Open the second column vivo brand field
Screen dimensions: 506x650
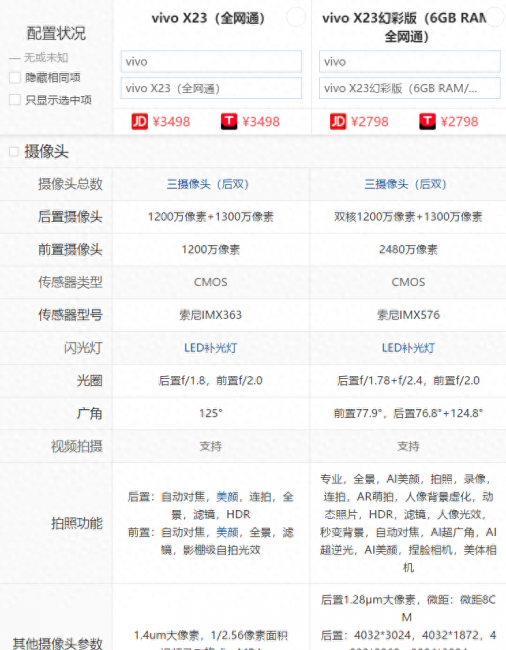coord(409,62)
